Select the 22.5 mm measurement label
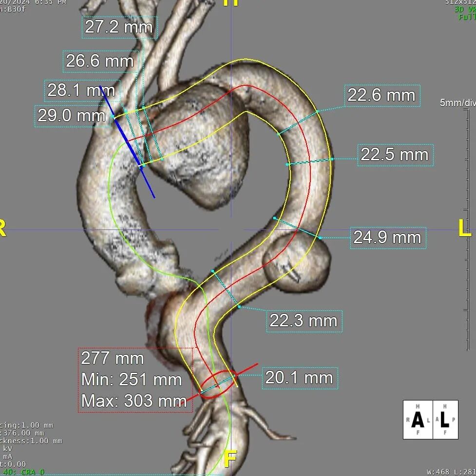This screenshot has width=476, height=476. [x=395, y=155]
